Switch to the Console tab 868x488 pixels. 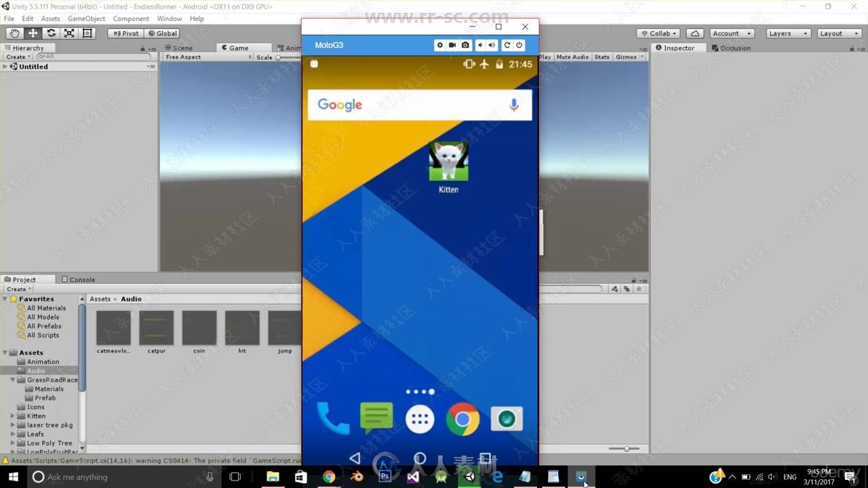(x=78, y=279)
